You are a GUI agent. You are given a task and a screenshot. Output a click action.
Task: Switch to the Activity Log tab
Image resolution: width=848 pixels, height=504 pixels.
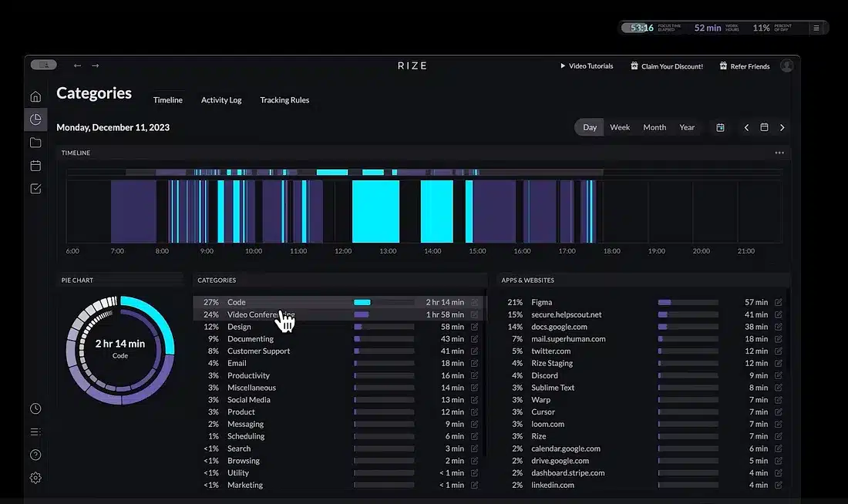tap(221, 100)
